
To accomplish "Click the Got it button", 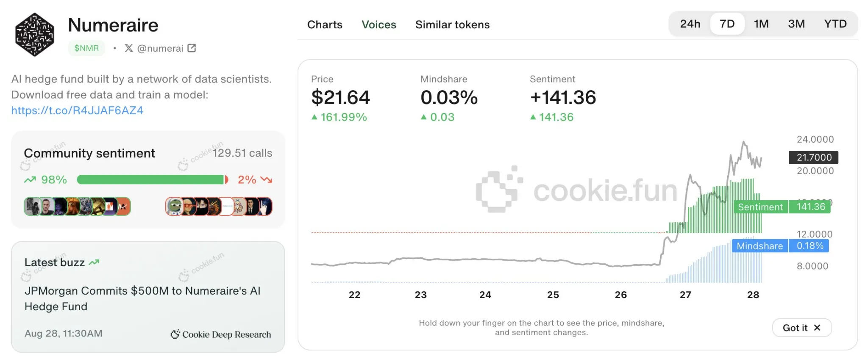I will click(795, 328).
